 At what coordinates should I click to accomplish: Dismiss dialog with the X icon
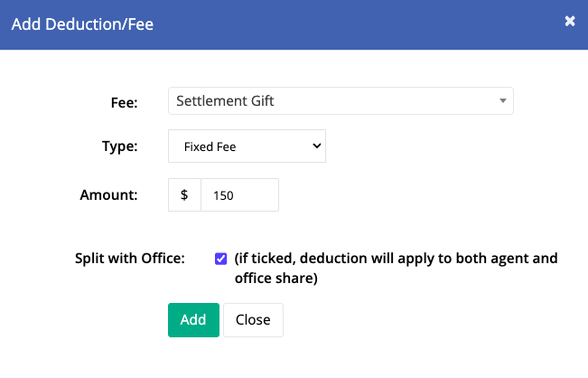[x=570, y=21]
